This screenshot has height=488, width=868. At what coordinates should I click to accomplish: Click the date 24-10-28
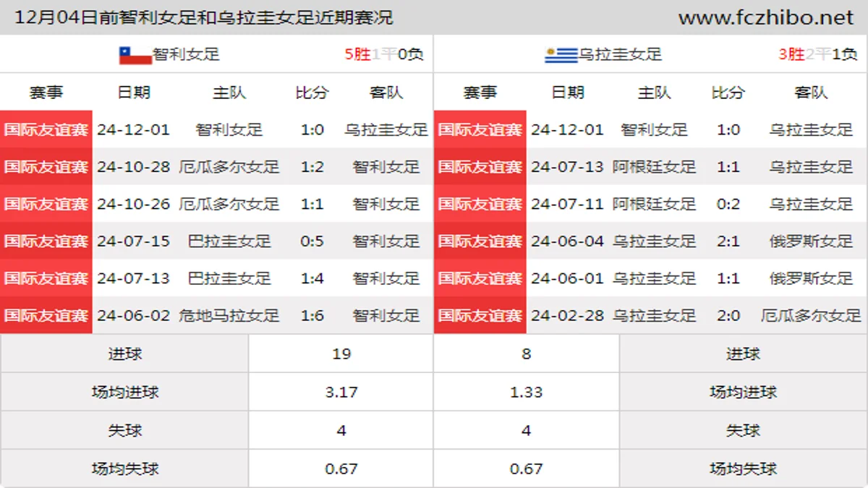[x=134, y=167]
